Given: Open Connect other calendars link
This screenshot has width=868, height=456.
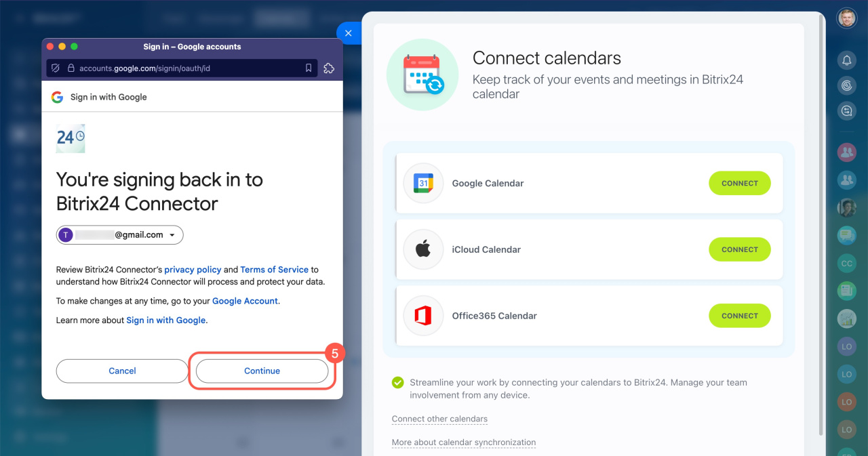Looking at the screenshot, I should [439, 419].
